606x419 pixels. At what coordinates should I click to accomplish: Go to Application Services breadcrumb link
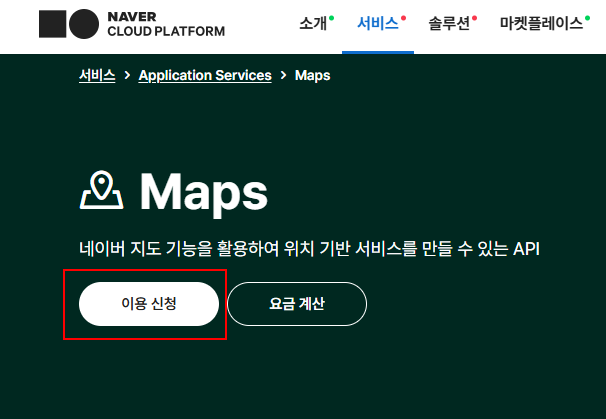[x=205, y=75]
